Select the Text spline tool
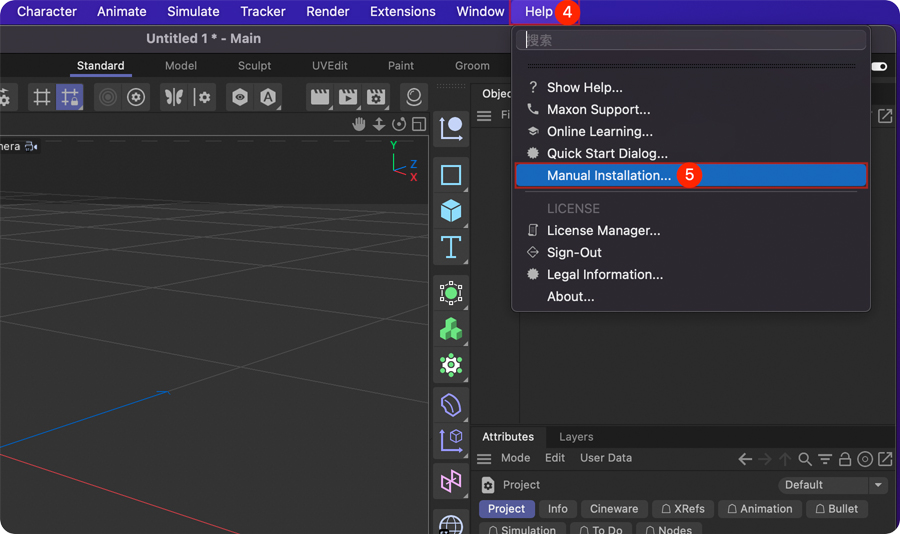This screenshot has width=900, height=534. click(x=451, y=247)
